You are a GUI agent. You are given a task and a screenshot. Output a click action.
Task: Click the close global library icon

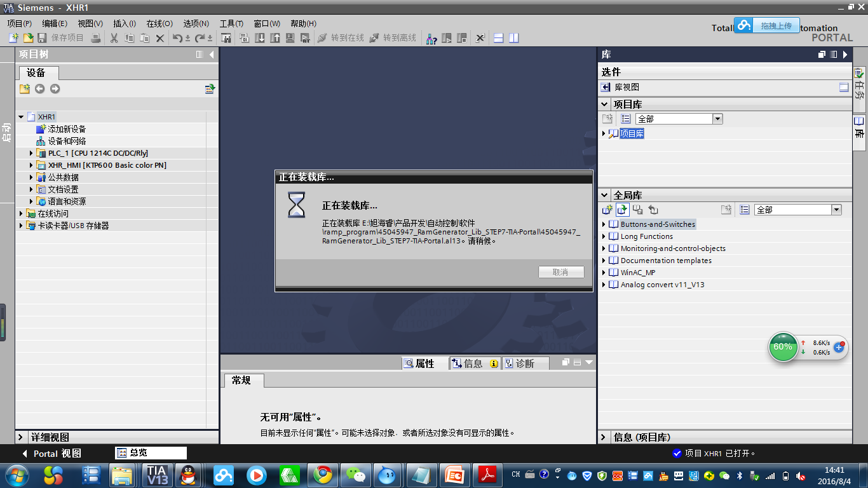[x=653, y=210]
